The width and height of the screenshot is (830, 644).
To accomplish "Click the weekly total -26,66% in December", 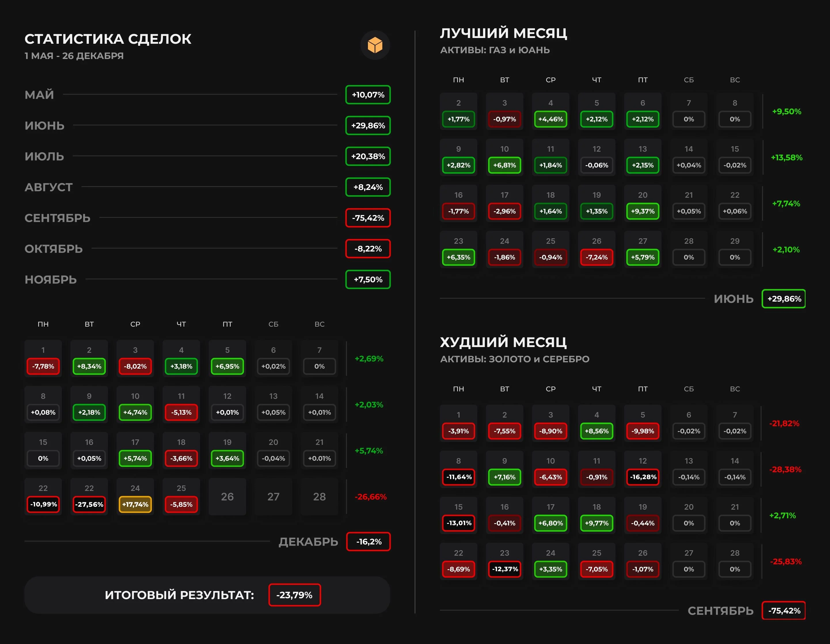I will (371, 497).
